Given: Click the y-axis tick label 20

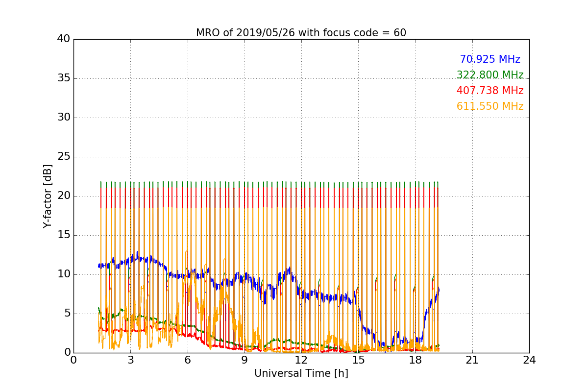Looking at the screenshot, I should tap(64, 196).
